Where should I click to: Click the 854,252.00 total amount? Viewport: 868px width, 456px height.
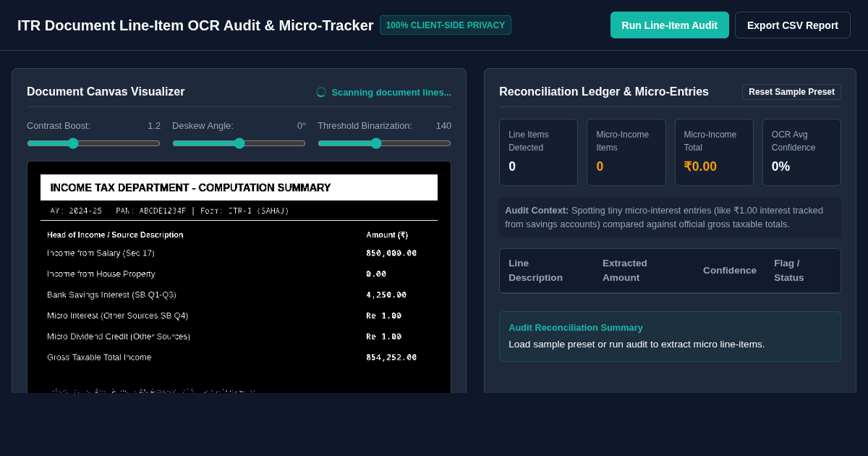[391, 358]
